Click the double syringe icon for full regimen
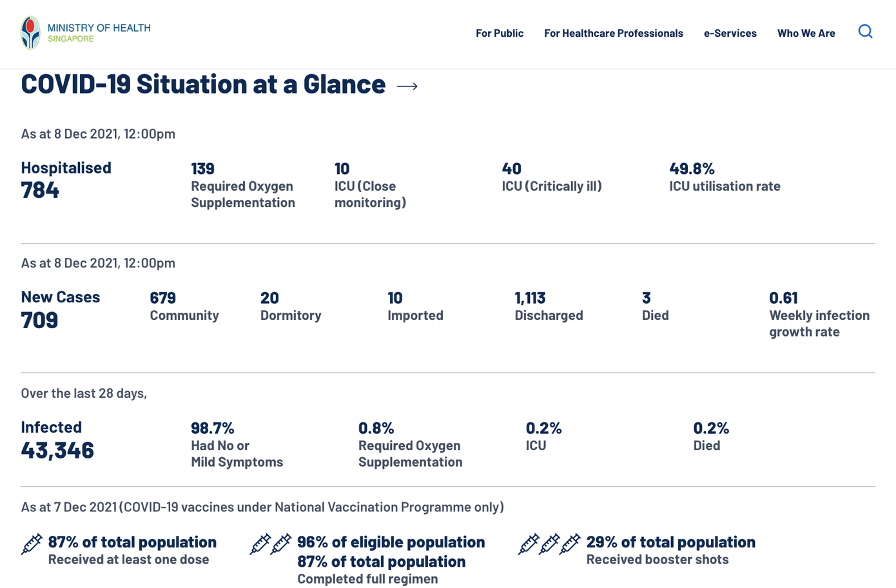This screenshot has height=588, width=896. point(271,544)
